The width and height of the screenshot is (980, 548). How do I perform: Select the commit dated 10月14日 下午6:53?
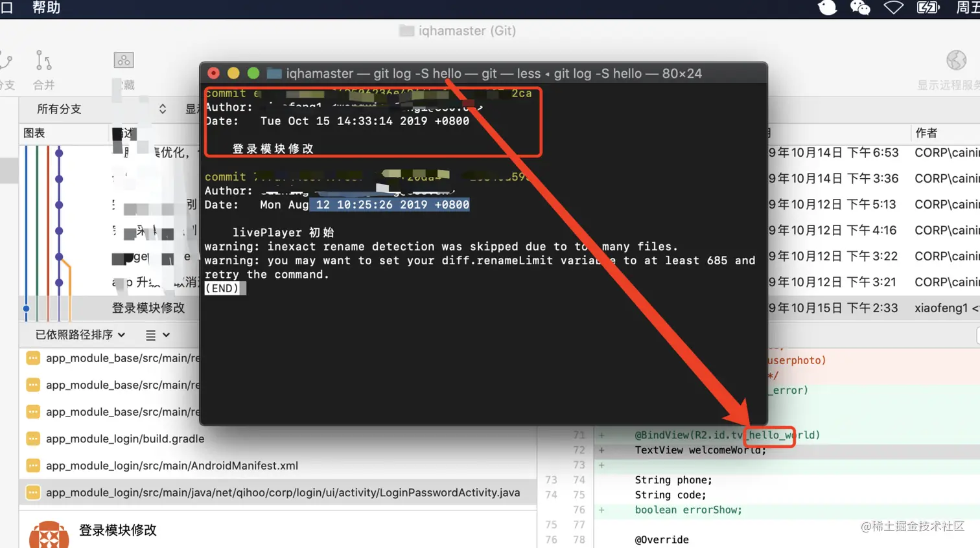click(833, 153)
